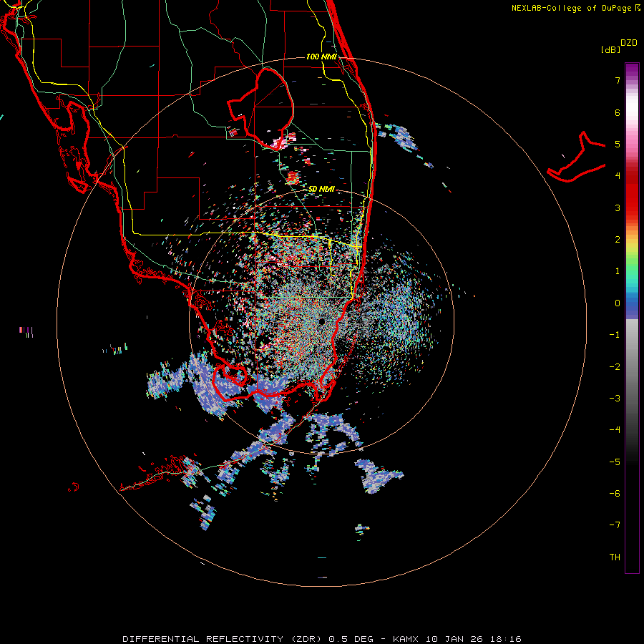Pick the -5 tick label on the scale

[615, 462]
